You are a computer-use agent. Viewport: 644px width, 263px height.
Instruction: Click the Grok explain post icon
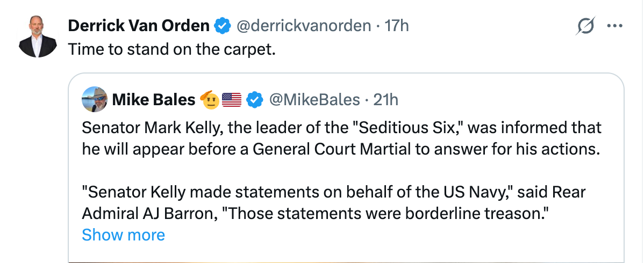click(586, 25)
